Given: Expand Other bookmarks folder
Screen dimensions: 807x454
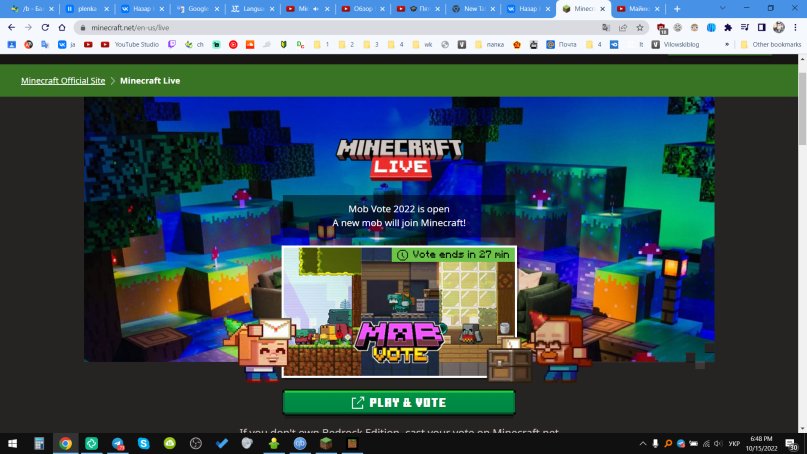Looking at the screenshot, I should (x=772, y=44).
